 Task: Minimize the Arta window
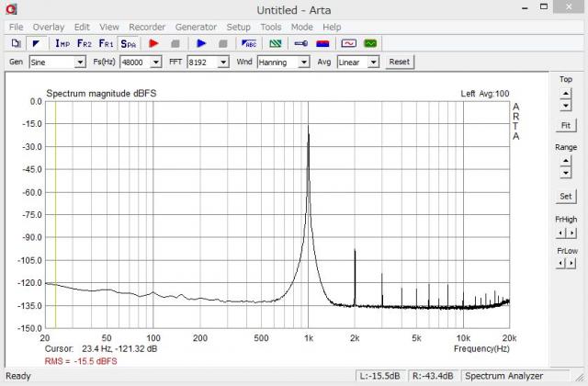pyautogui.click(x=525, y=8)
